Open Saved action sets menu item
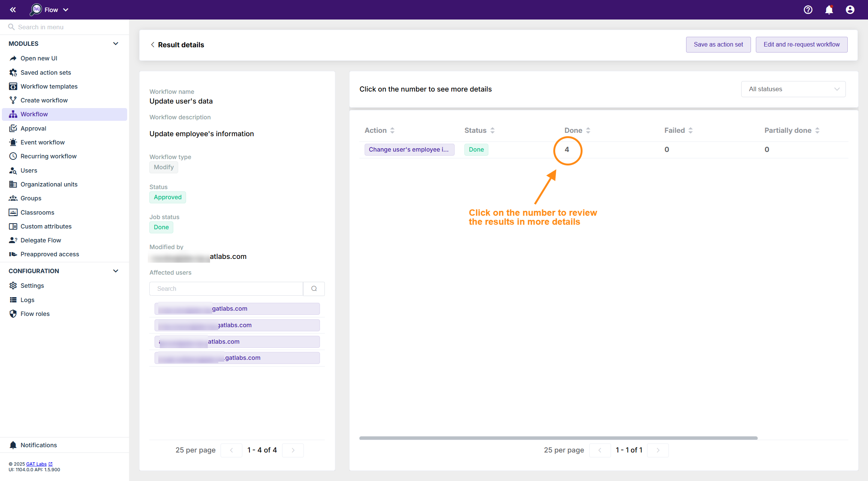Image resolution: width=868 pixels, height=481 pixels. (65, 72)
